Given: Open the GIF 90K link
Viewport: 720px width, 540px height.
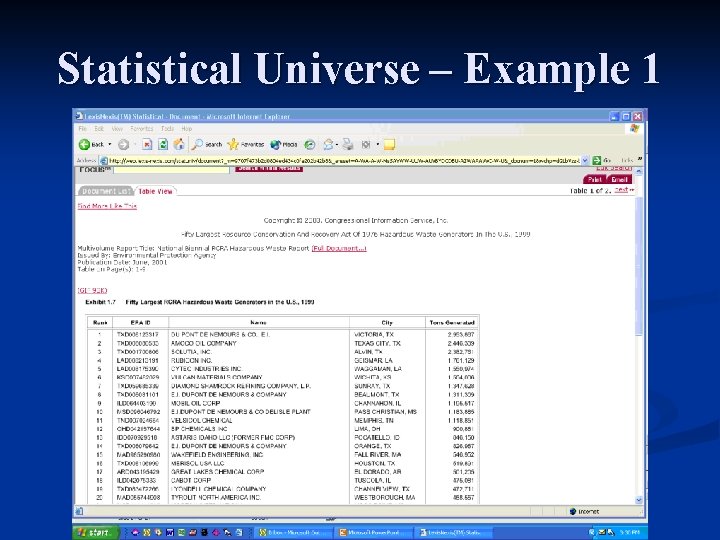Looking at the screenshot, I should (x=92, y=290).
